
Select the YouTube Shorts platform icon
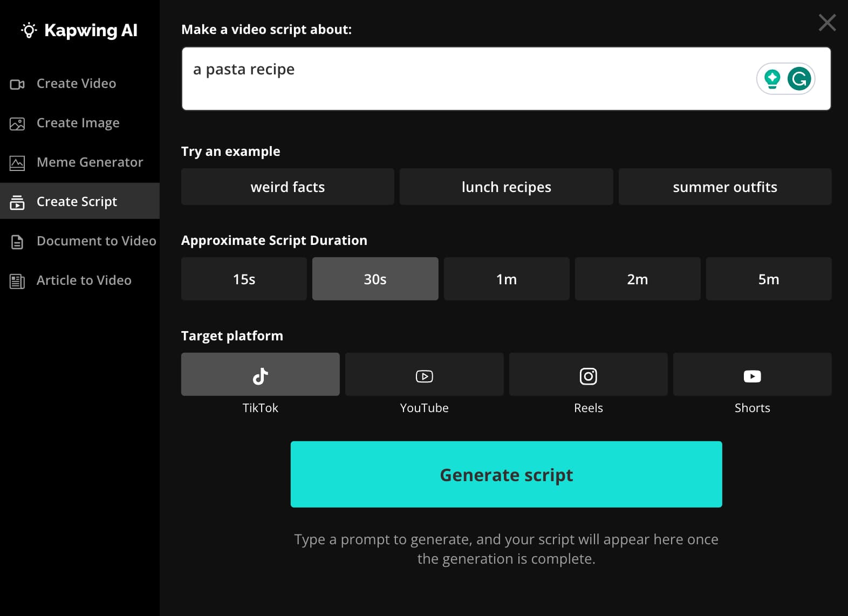752,375
